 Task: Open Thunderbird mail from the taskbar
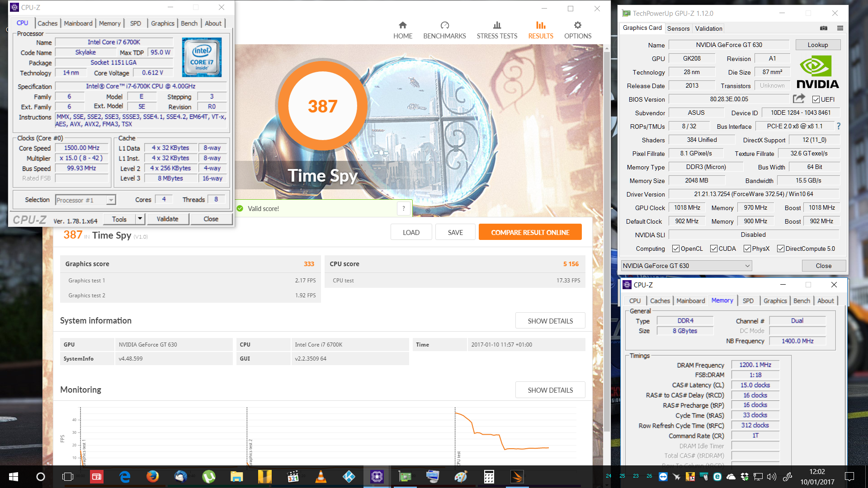click(x=181, y=477)
